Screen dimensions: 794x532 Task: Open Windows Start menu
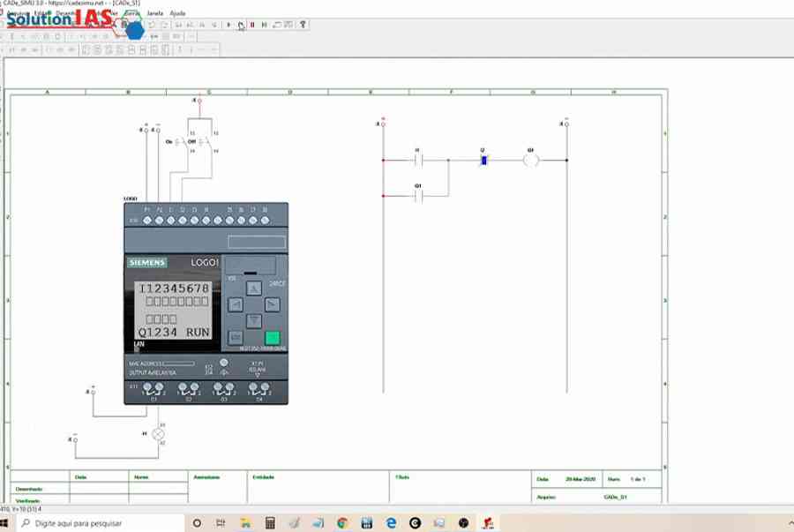pyautogui.click(x=6, y=523)
